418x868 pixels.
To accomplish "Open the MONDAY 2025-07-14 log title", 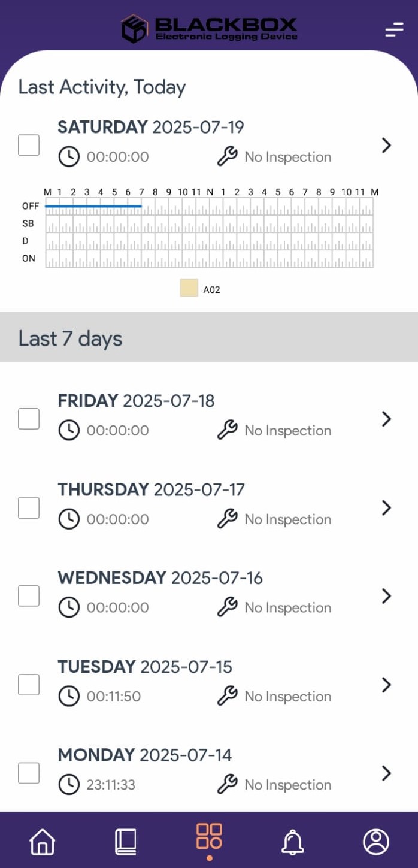I will coord(144,755).
